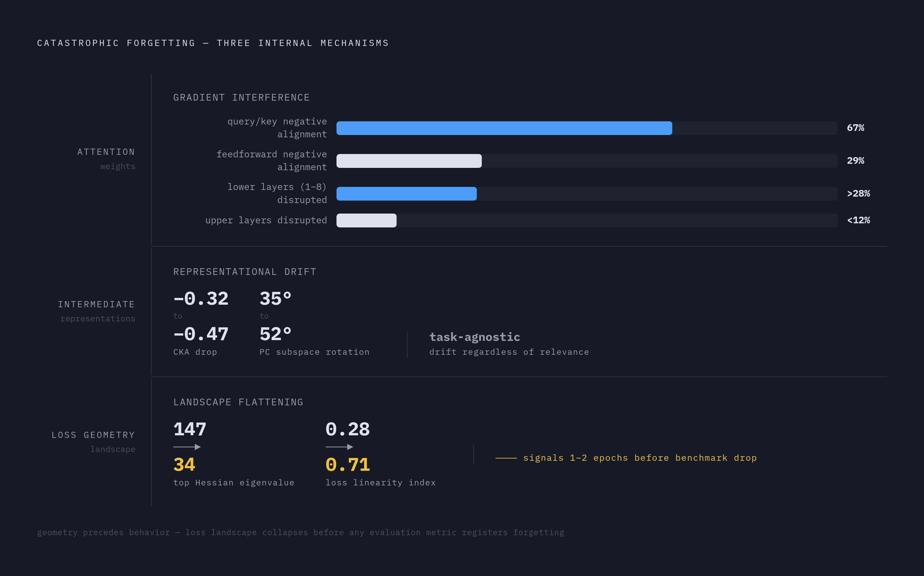
Task: Select the '35°' rotation value
Action: [x=276, y=299]
